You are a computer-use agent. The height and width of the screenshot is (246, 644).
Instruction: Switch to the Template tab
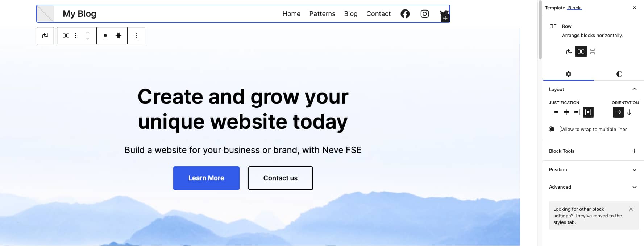tap(554, 8)
